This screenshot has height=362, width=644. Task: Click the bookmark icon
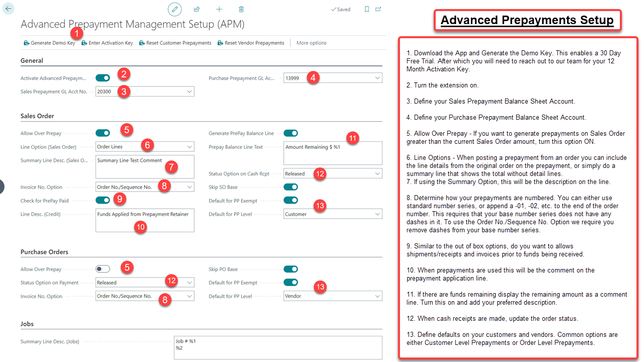(366, 9)
